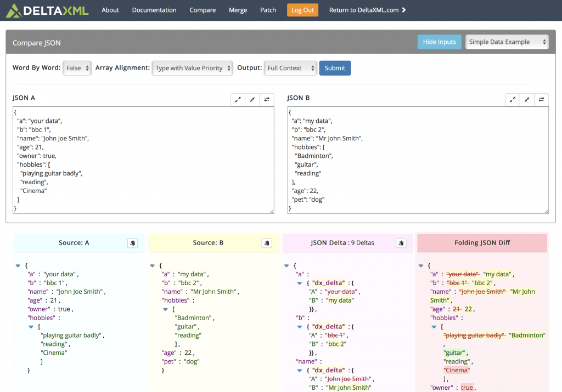This screenshot has width=562, height=392.
Task: Expand the JSON A editor to full size
Action: [237, 99]
